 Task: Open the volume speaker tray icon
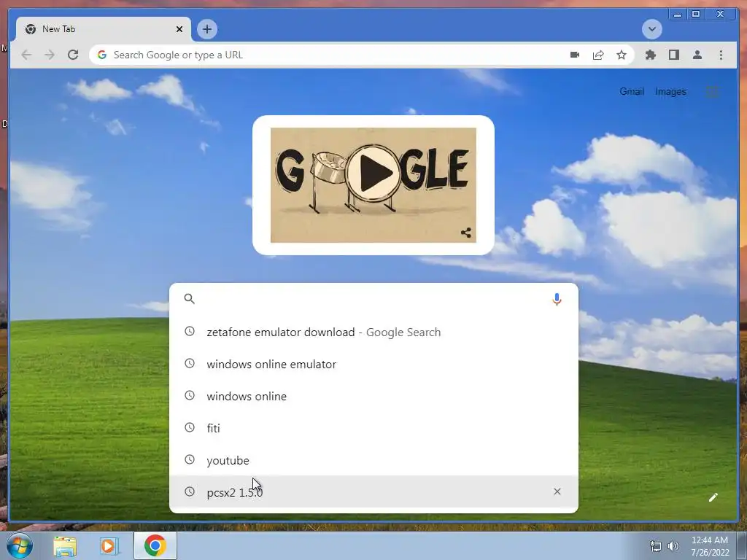(673, 546)
